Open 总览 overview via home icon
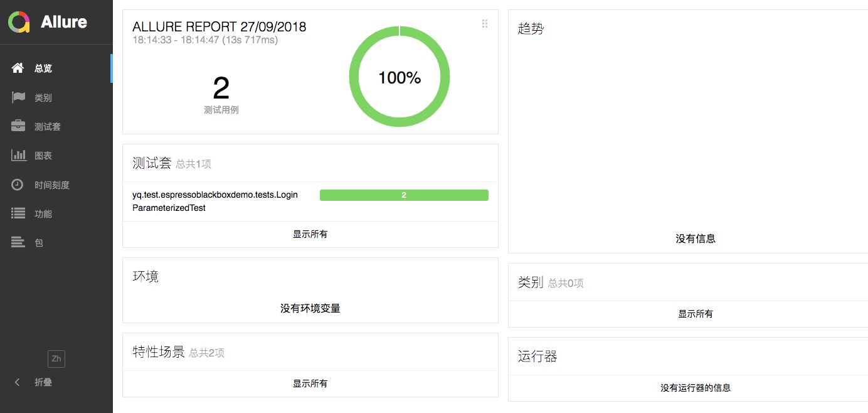Viewport: 868px width, 413px height. (18, 68)
